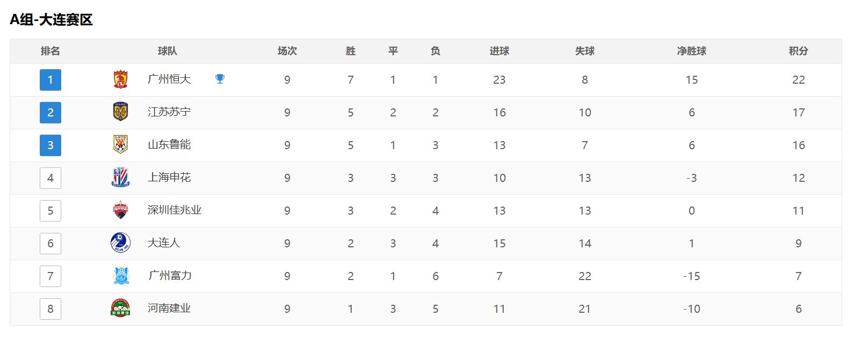868x338 pixels.
Task: Click the 净胜球 goal difference column header
Action: coord(691,51)
